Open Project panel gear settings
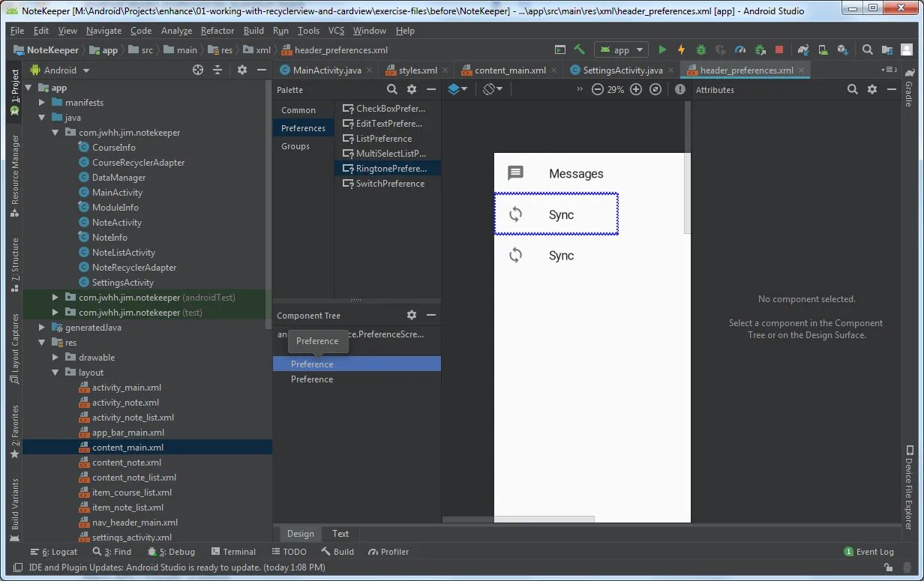The height and width of the screenshot is (581, 924). click(x=241, y=70)
